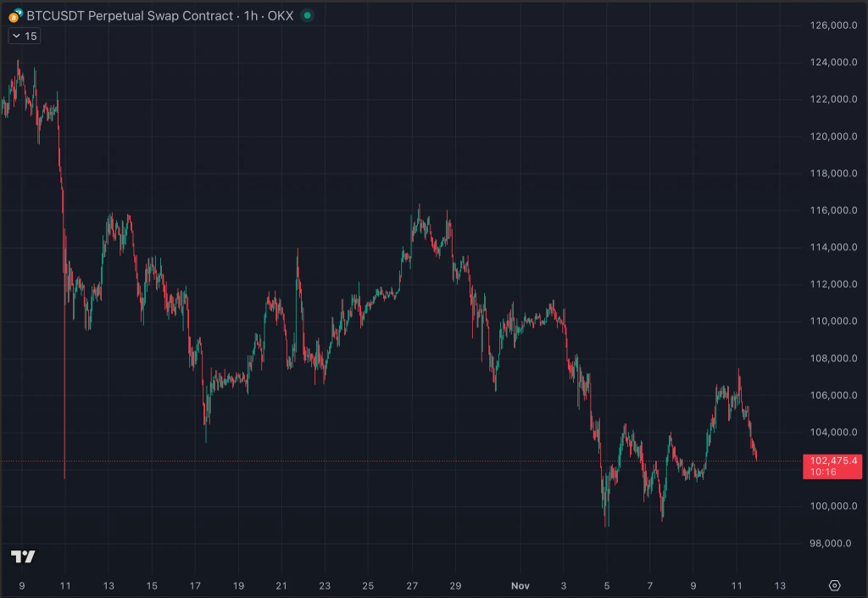Click the red 102,475.4 current price label
This screenshot has height=598, width=868.
[x=832, y=461]
